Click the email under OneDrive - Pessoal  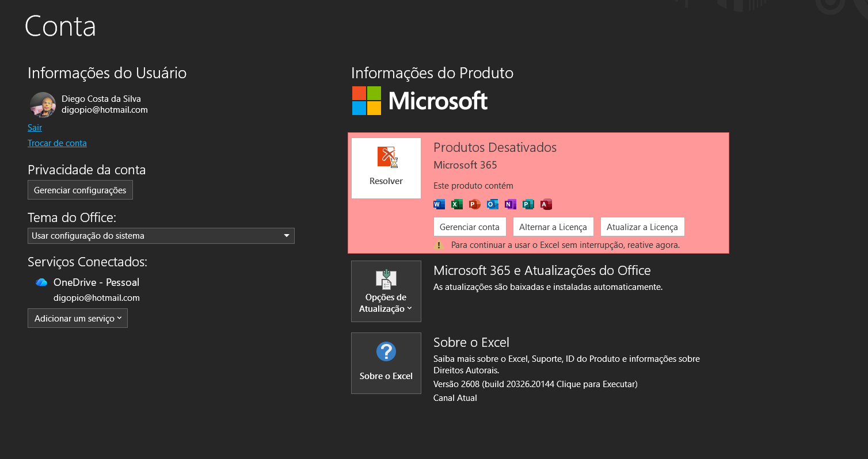pos(97,298)
